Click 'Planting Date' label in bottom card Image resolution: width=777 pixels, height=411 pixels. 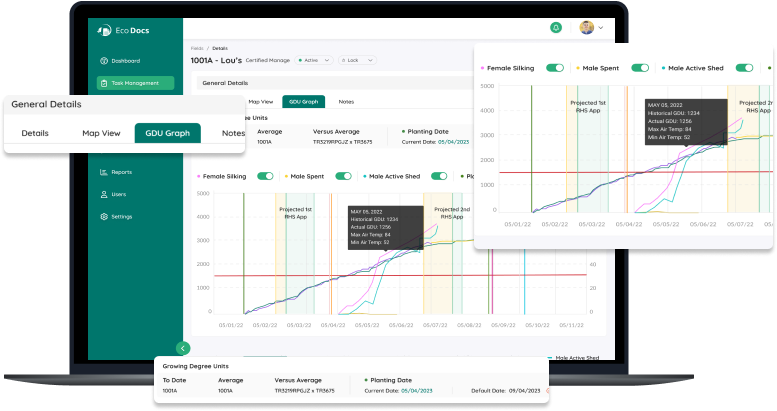pyautogui.click(x=391, y=380)
